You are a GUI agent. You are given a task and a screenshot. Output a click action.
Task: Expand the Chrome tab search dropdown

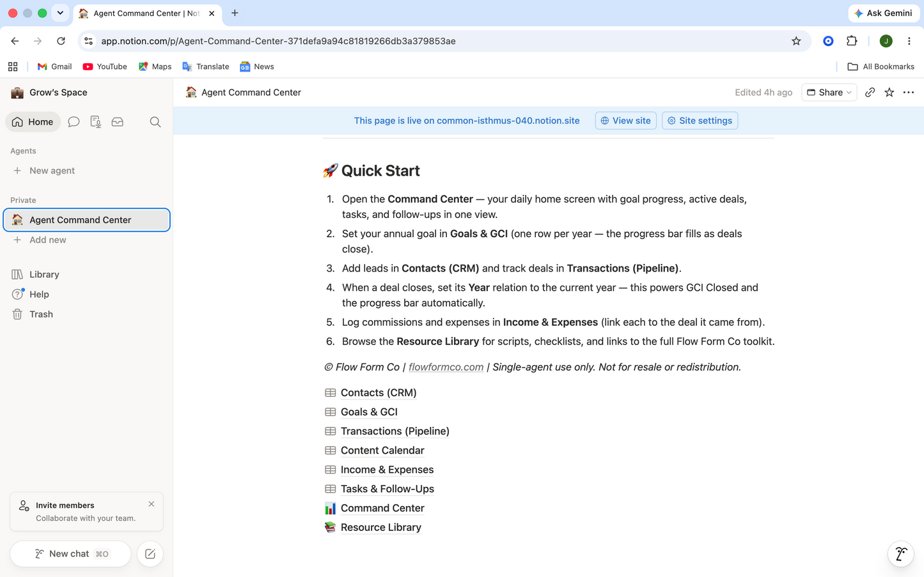click(x=60, y=13)
